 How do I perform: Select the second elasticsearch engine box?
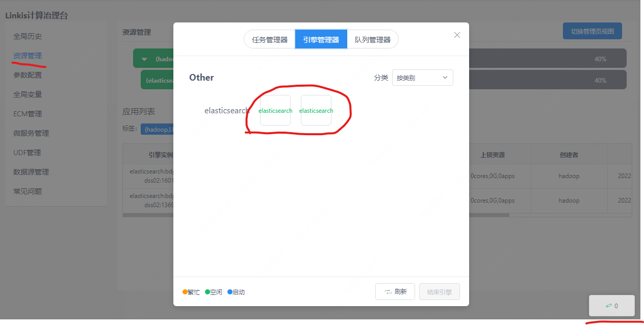point(316,110)
